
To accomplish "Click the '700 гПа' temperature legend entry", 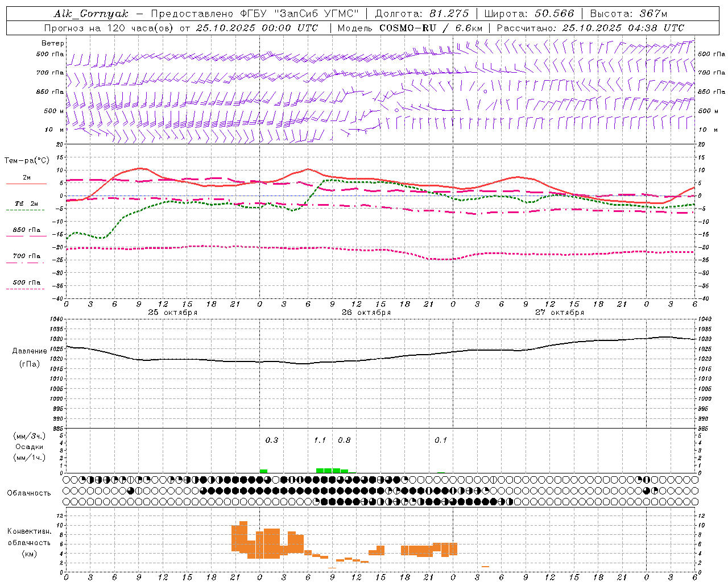I will click(x=27, y=256).
